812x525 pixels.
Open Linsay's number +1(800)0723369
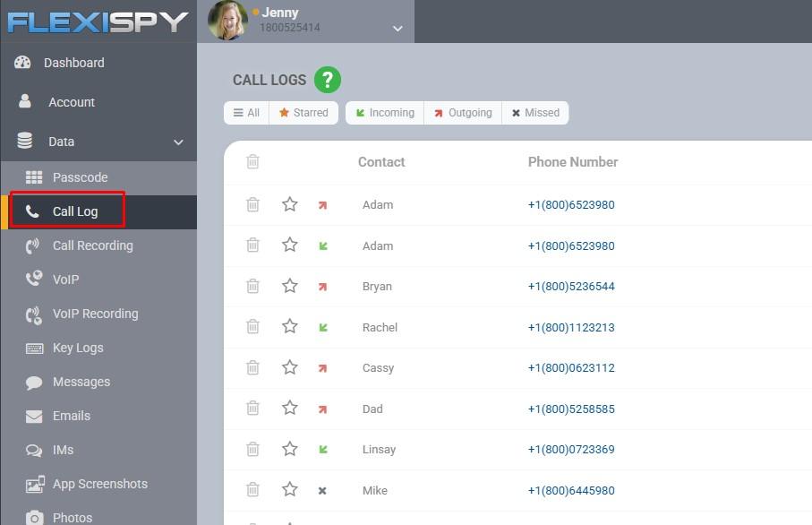(571, 450)
